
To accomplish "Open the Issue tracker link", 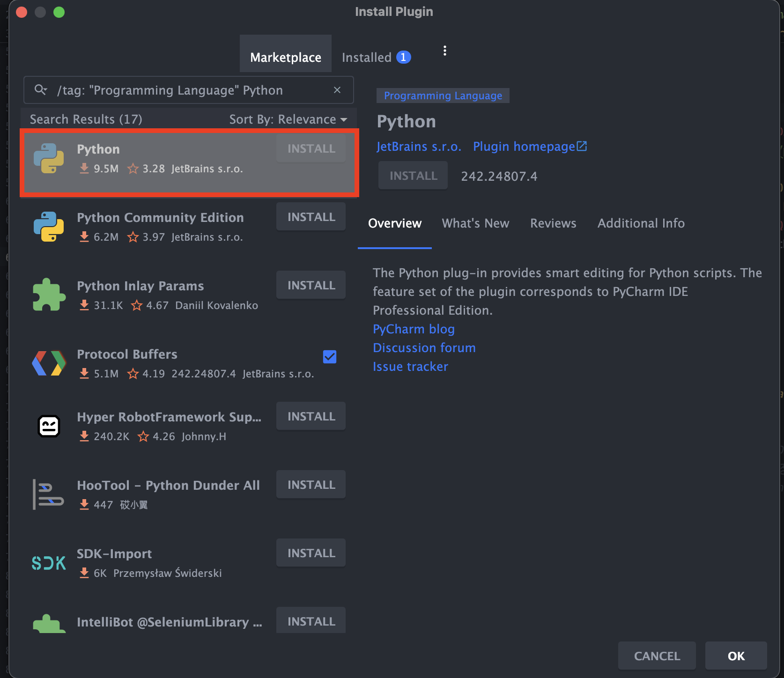I will (410, 367).
